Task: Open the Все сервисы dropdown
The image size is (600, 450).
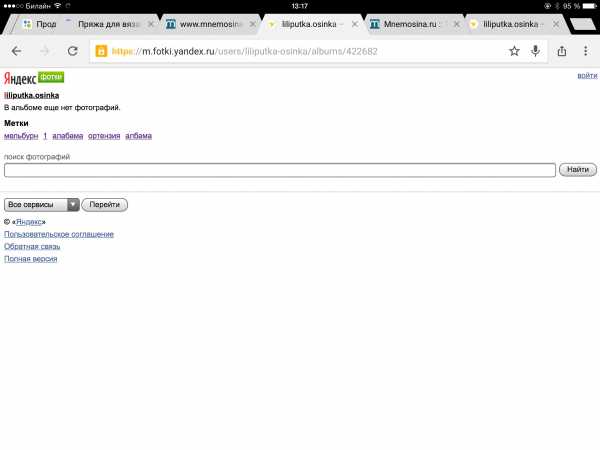Action: pyautogui.click(x=42, y=204)
